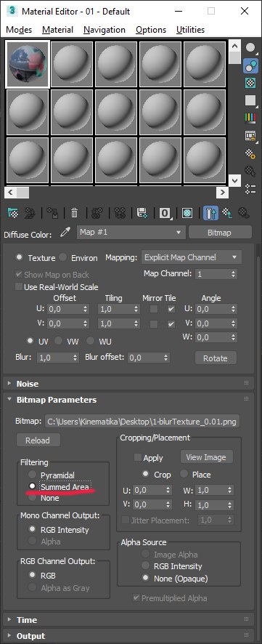This screenshot has height=644, width=262.
Task: Click the Go to Parent icon
Action: (227, 213)
